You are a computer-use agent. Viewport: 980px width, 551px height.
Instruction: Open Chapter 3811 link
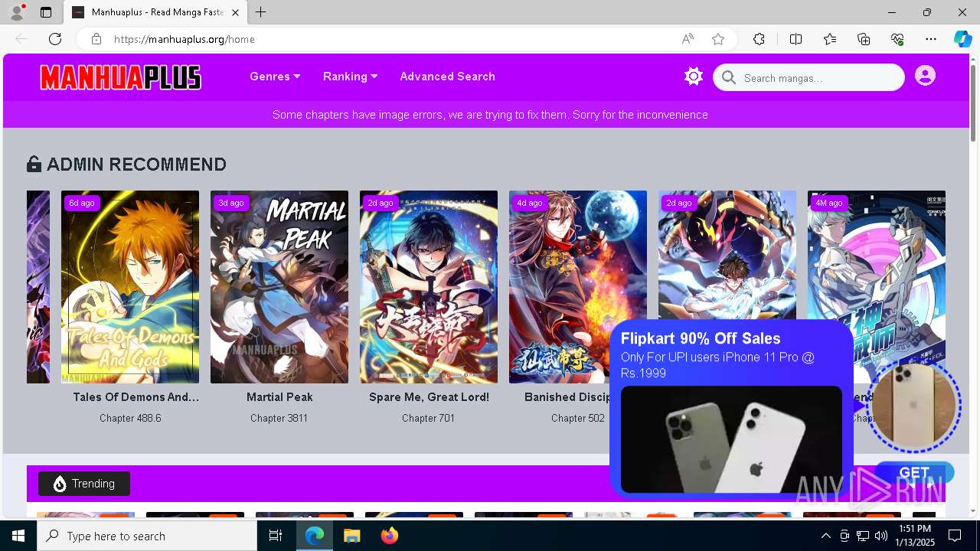tap(279, 419)
